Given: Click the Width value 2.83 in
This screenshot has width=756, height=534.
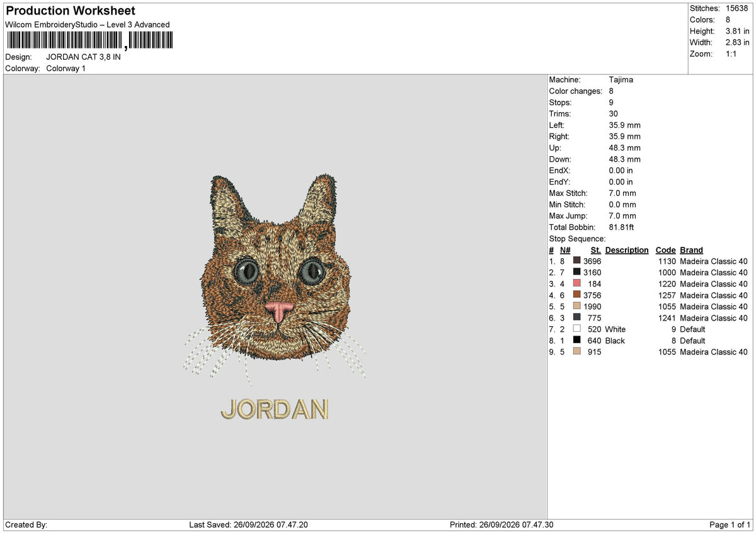Looking at the screenshot, I should (738, 42).
